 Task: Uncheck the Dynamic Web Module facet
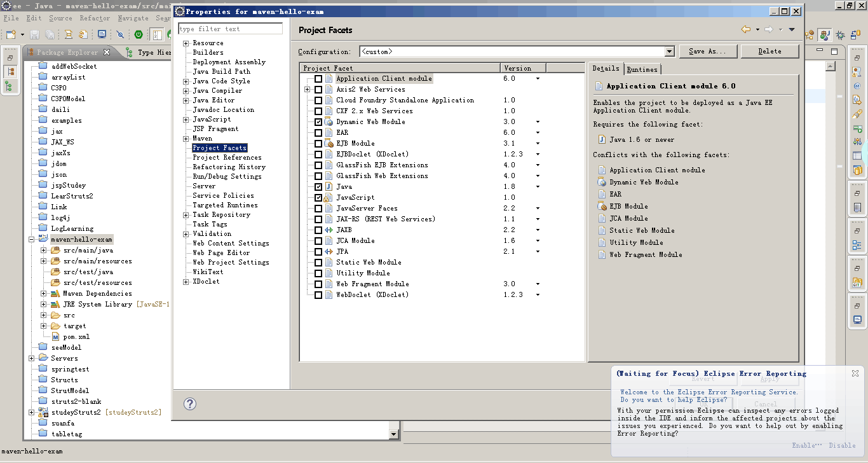(x=318, y=122)
